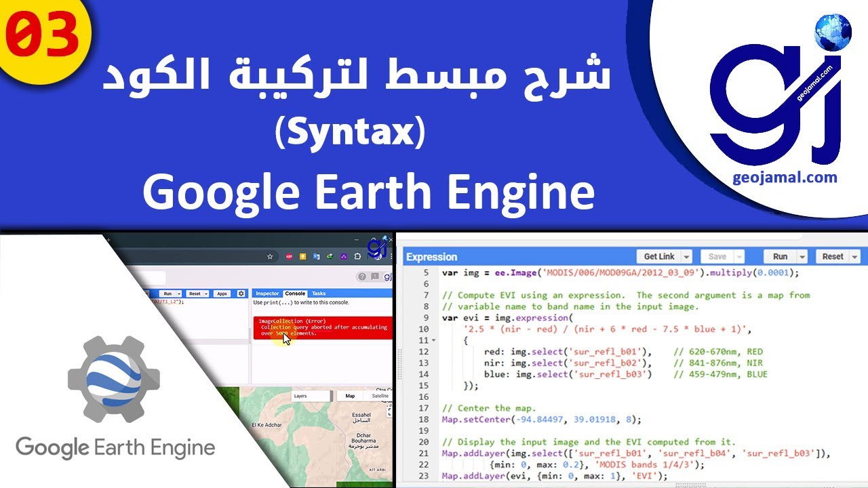Toggle the map fullscreen icon below Satellite
Screen dimensions: 868x488
click(x=389, y=411)
